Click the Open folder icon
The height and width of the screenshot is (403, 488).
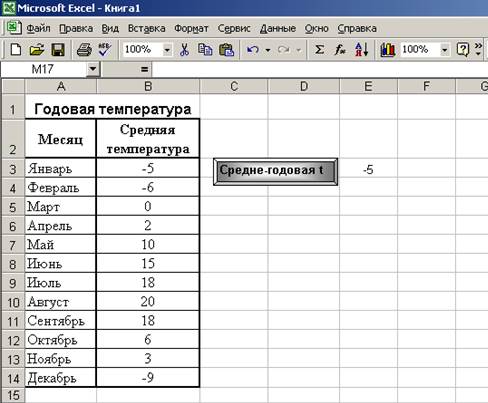point(37,50)
